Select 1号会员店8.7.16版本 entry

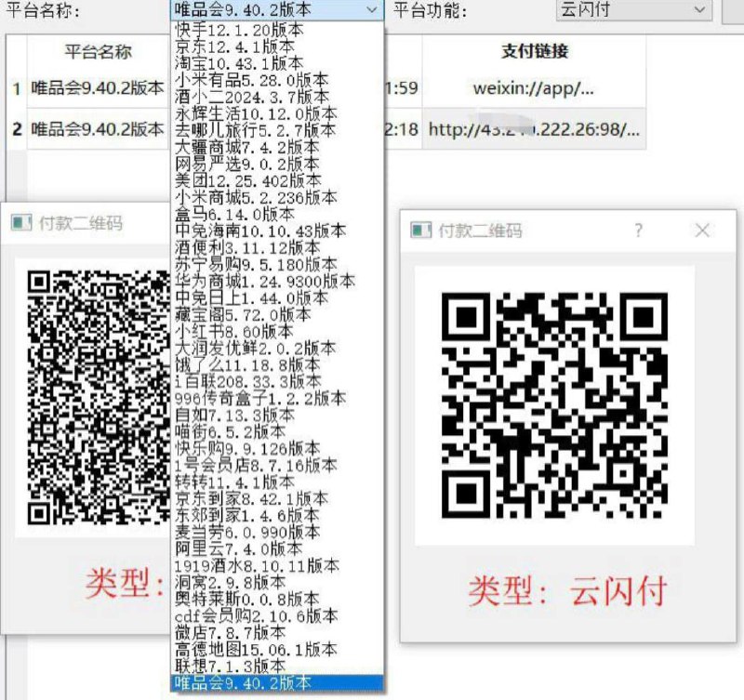point(276,465)
